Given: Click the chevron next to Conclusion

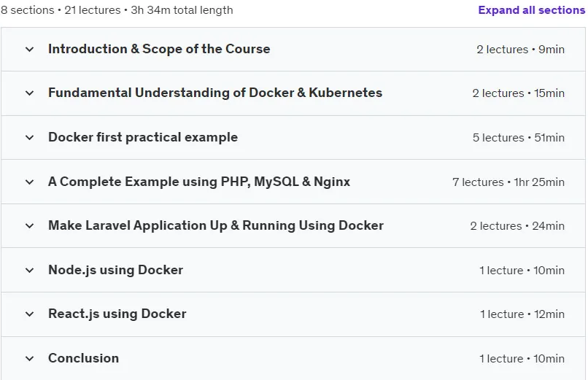Looking at the screenshot, I should pos(30,359).
